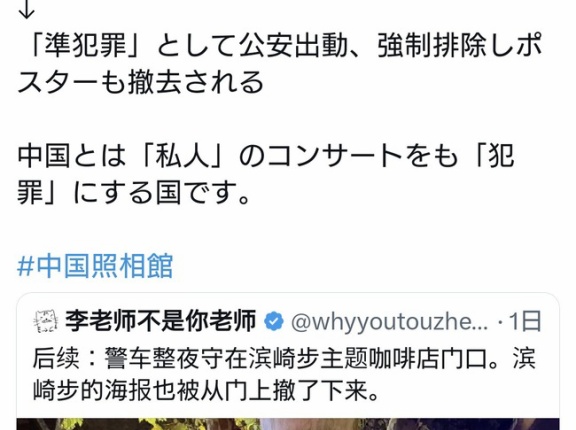Open the 李老师不是你老师 profile name
This screenshot has width=576, height=430.
(x=161, y=321)
